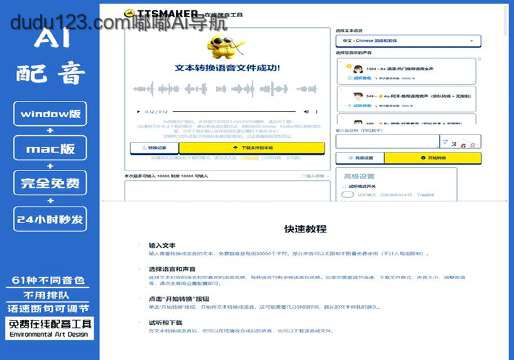This screenshot has height=360, width=514.
Task: Click the white button beside download
Action: [154, 148]
